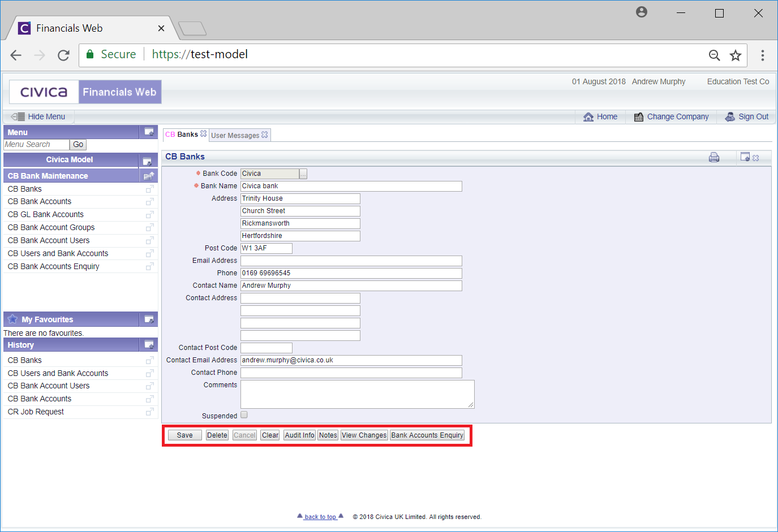This screenshot has height=532, width=778.
Task: Click the My Favourites panel header icon
Action: [x=149, y=319]
